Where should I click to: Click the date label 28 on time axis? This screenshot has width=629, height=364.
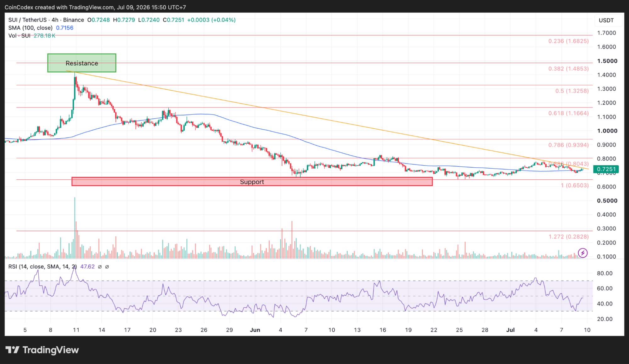[x=485, y=330]
